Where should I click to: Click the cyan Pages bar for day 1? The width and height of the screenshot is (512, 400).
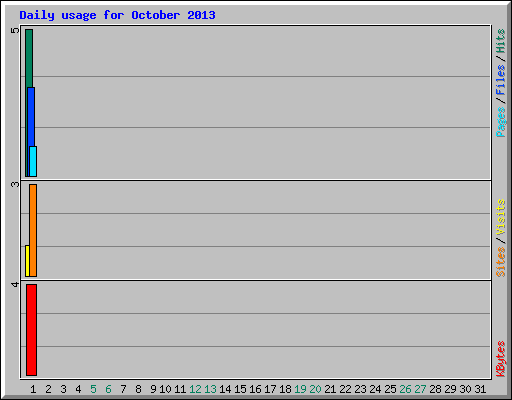[33, 161]
